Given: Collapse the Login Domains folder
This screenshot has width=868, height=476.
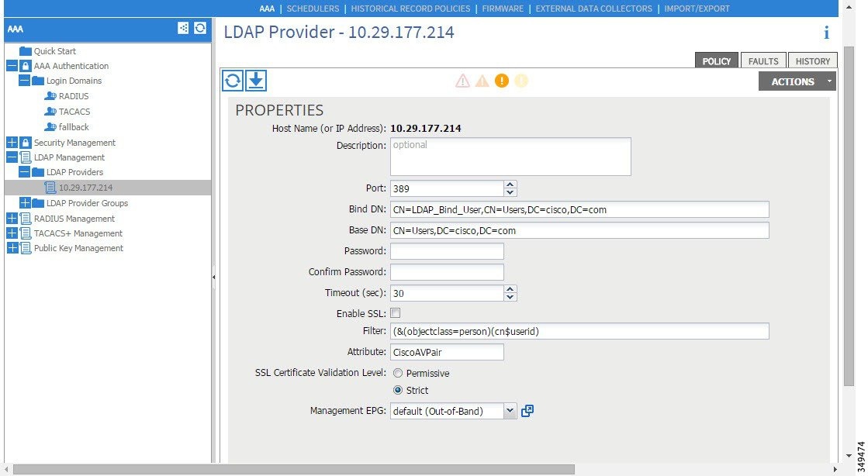Looking at the screenshot, I should (x=24, y=81).
